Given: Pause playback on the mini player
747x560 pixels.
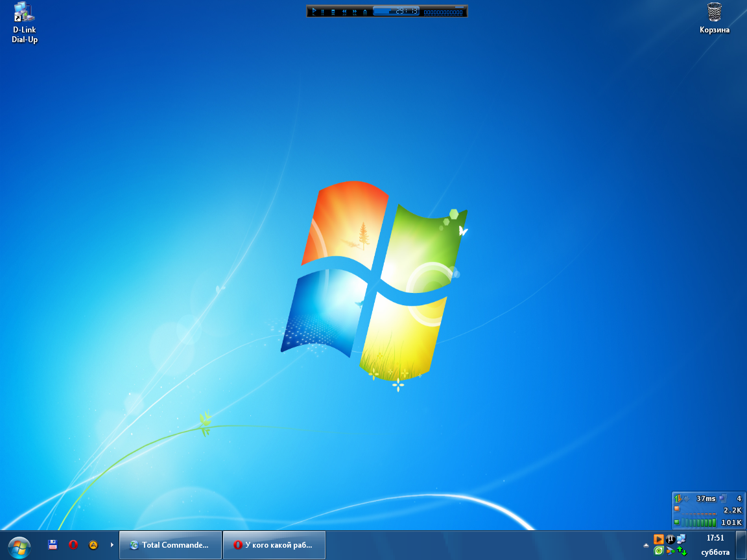Looking at the screenshot, I should tap(322, 11).
